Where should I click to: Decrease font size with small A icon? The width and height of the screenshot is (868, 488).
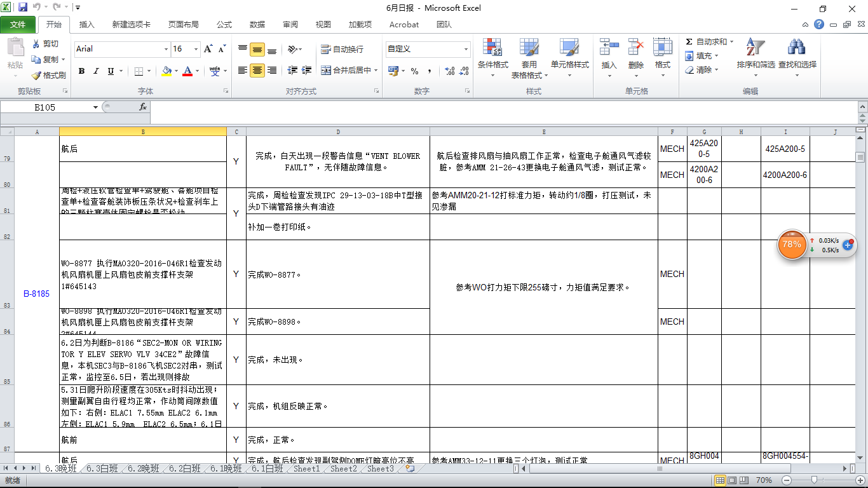[222, 49]
